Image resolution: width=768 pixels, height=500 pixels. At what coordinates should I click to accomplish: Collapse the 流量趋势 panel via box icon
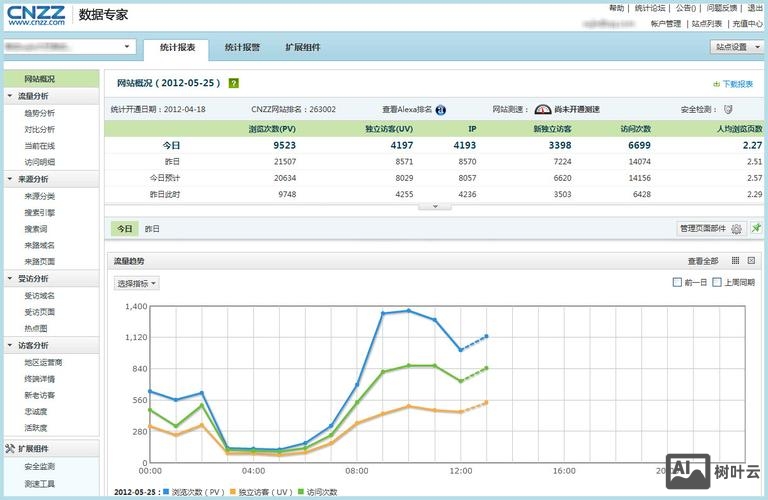(x=751, y=261)
